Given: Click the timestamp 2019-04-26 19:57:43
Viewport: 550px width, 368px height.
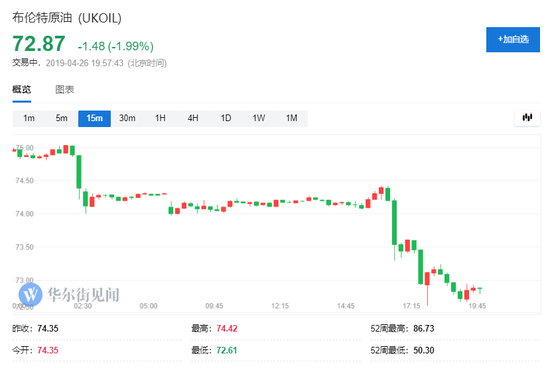Looking at the screenshot, I should (x=85, y=63).
